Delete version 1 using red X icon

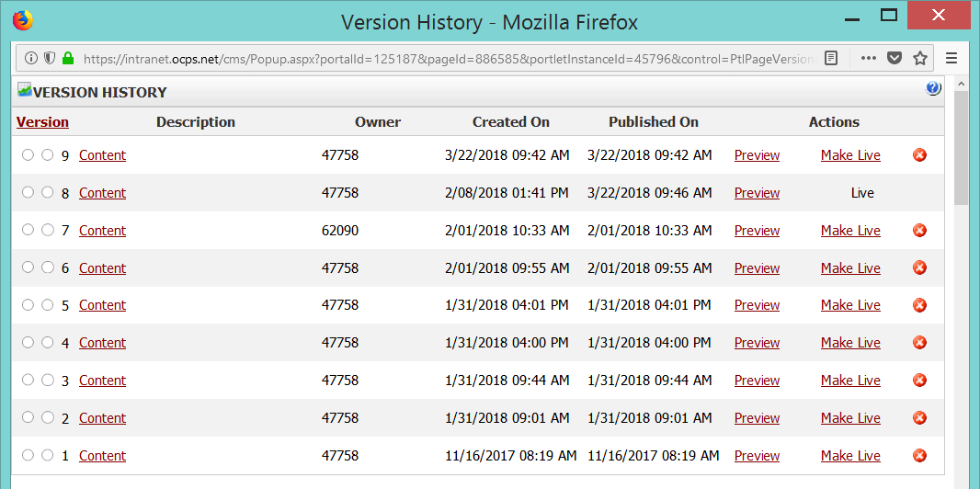(919, 456)
